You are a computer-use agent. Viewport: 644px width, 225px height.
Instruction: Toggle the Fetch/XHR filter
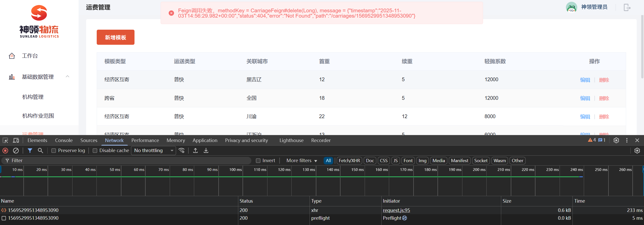click(349, 161)
